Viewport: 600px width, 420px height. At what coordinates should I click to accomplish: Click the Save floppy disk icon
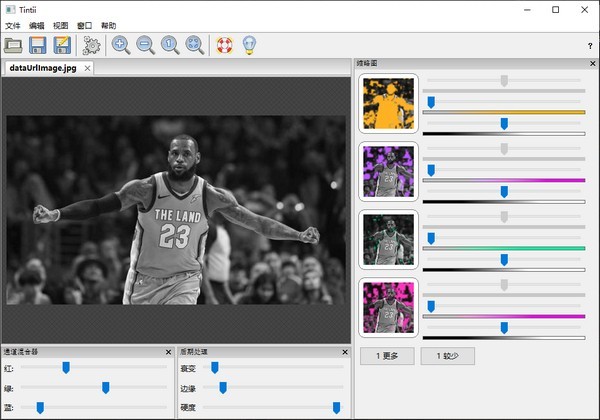pos(38,46)
